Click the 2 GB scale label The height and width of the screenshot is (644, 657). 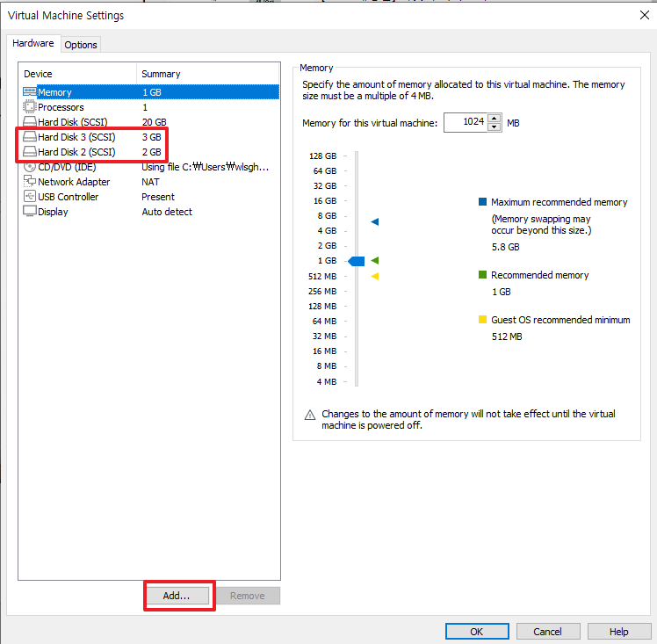(x=327, y=245)
